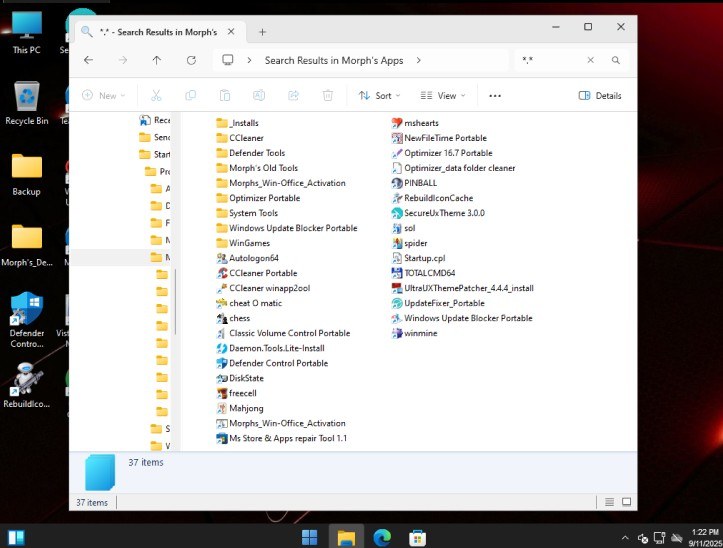The height and width of the screenshot is (548, 723).
Task: Select the CCleaner winapp2ool file
Action: [x=263, y=288]
